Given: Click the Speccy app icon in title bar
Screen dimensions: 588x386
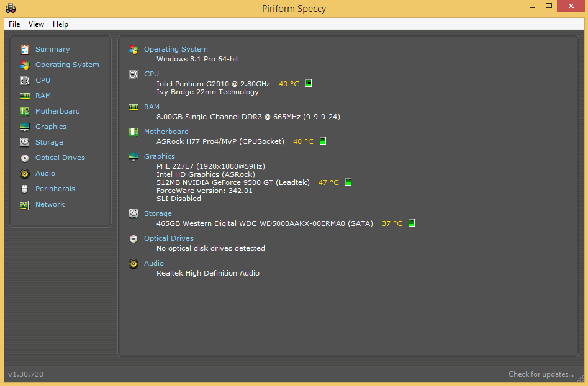Looking at the screenshot, I should (11, 8).
